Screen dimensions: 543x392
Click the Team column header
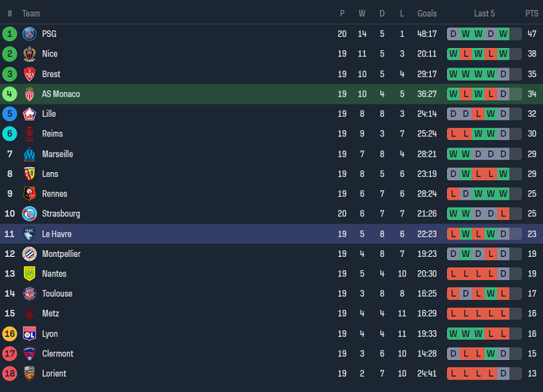coord(31,13)
